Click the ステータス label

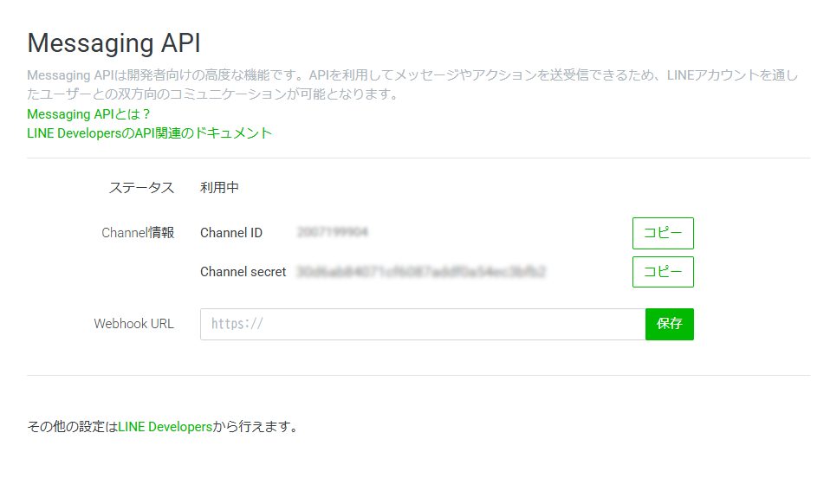pyautogui.click(x=141, y=188)
